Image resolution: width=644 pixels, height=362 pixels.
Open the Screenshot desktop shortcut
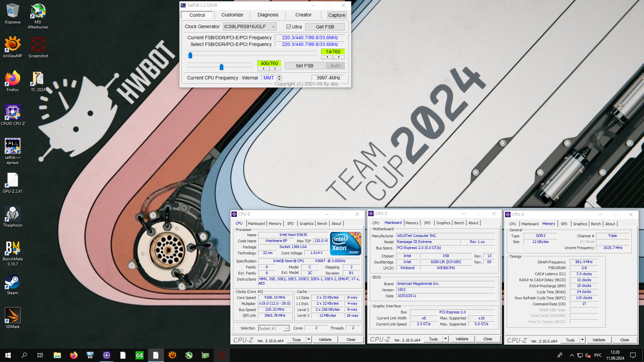38,47
